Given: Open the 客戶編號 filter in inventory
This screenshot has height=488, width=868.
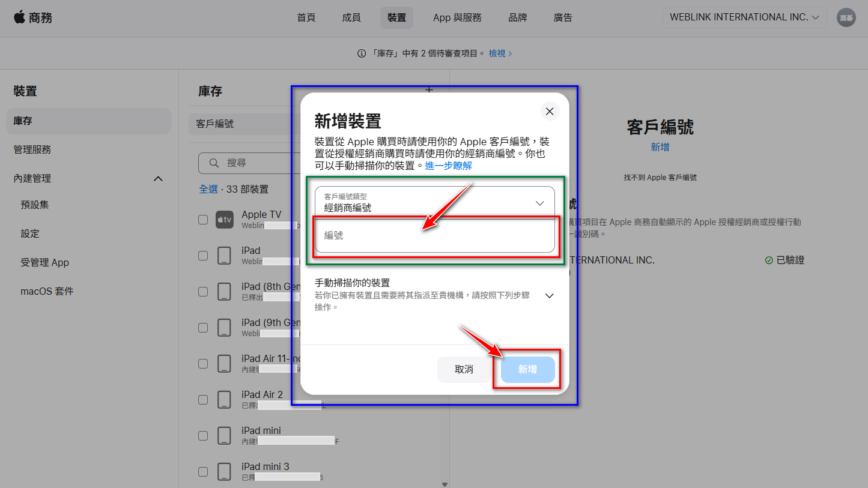Looking at the screenshot, I should (243, 124).
